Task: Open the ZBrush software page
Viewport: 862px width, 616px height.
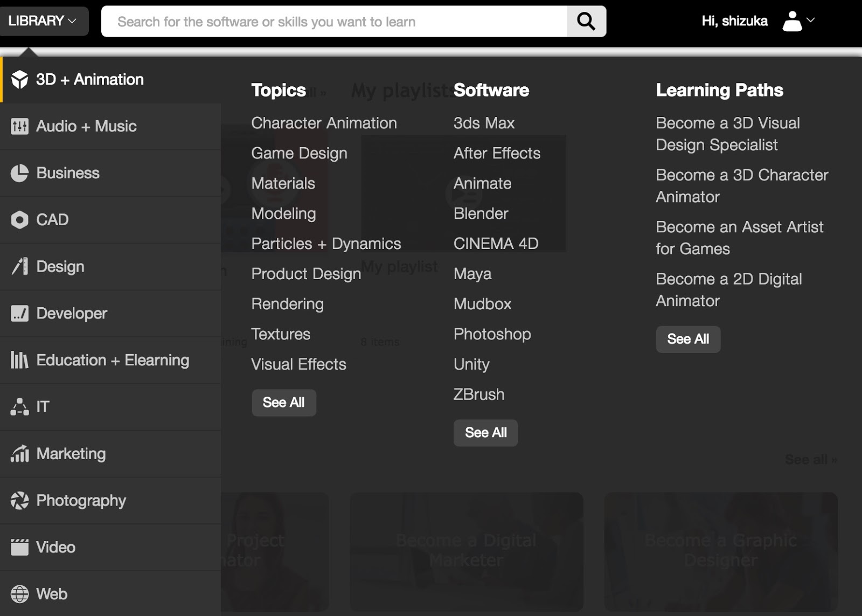Action: [x=479, y=394]
